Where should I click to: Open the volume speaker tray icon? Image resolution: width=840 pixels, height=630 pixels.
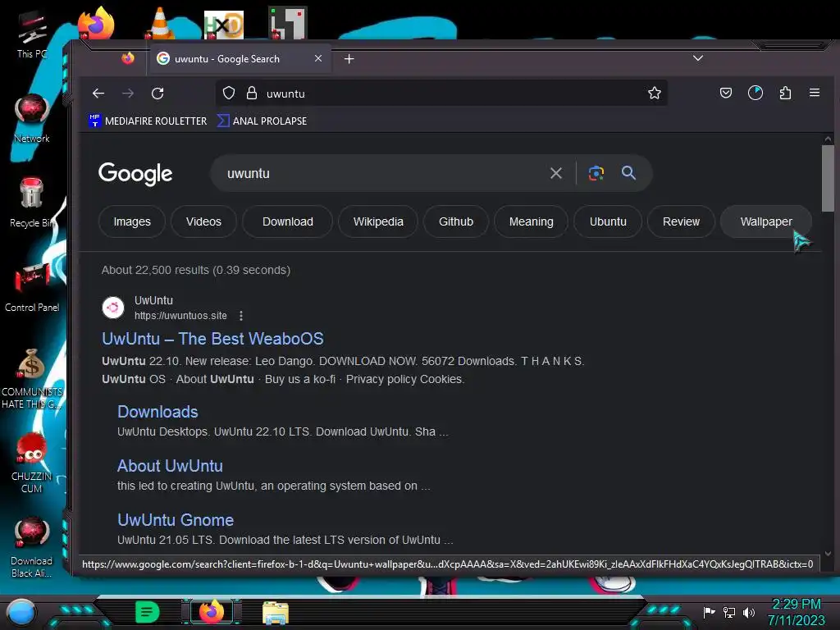click(748, 612)
